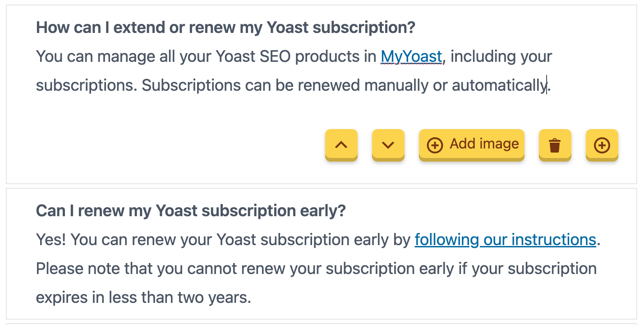The height and width of the screenshot is (325, 644).
Task: Select the second FAQ block
Action: click(316, 253)
